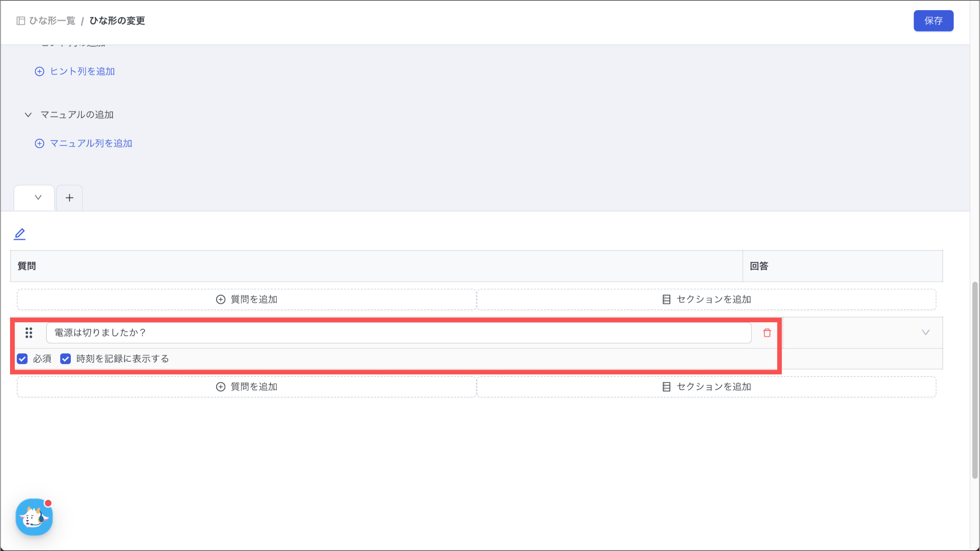
Task: Open the answer type dropdown chevron
Action: pyautogui.click(x=925, y=332)
